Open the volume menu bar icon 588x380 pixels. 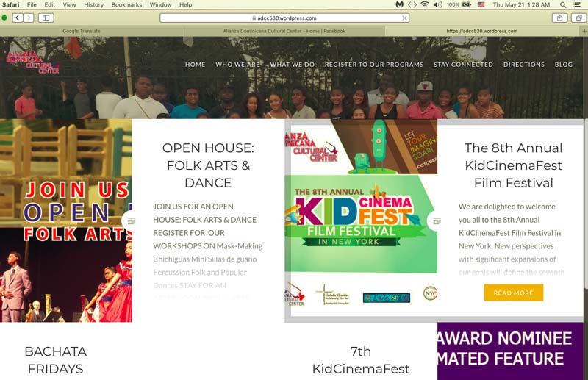point(437,4)
